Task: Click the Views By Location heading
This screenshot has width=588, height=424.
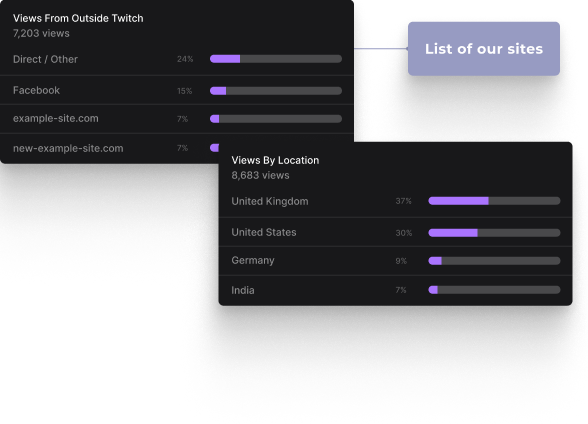Action: pos(275,160)
